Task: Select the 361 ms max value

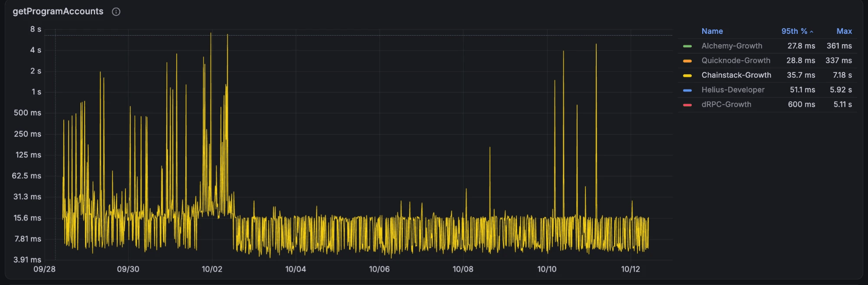Action: click(839, 46)
